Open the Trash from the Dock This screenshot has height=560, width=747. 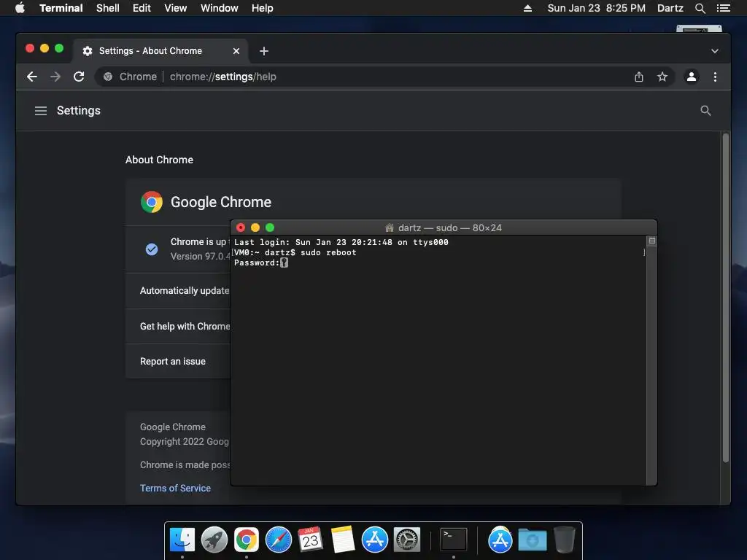(565, 540)
